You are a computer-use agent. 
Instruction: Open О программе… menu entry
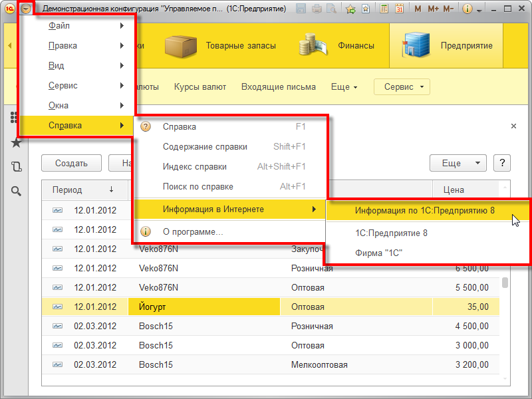click(x=192, y=232)
